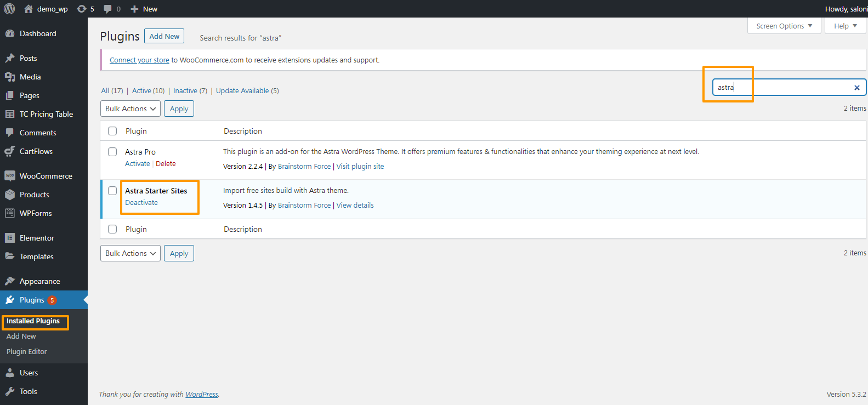The image size is (868, 405).
Task: Click Brainstorm Force link in Starter Sites row
Action: pyautogui.click(x=304, y=206)
